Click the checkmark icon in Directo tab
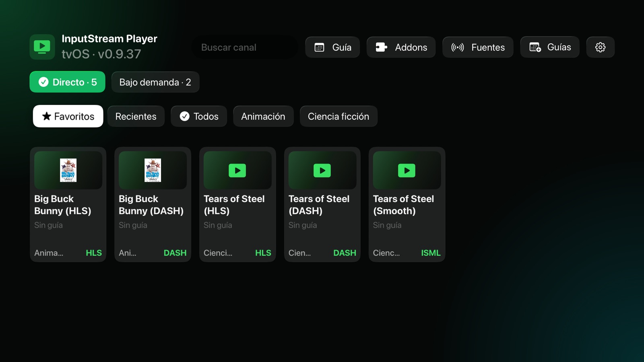Viewport: 644px width, 362px height. [43, 82]
